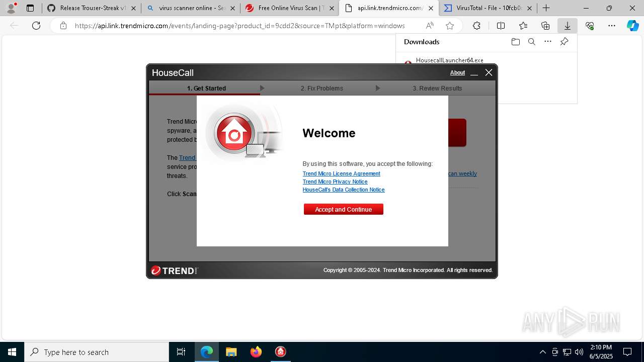Screen dimensions: 644x362
Task: Pin the Downloads panel
Action: pos(564,42)
